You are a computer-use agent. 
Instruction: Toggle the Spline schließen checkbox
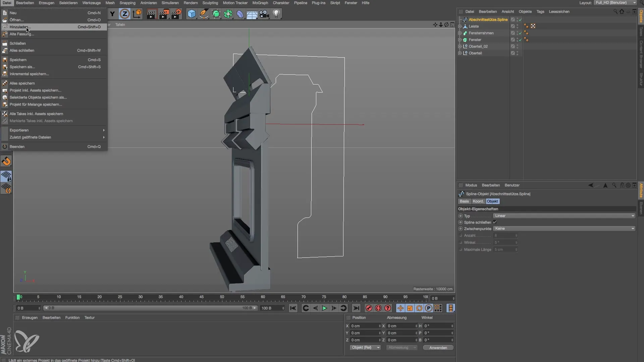(495, 222)
